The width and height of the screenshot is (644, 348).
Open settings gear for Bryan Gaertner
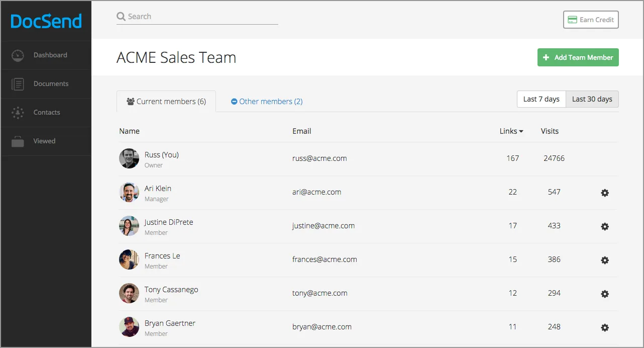[605, 327]
